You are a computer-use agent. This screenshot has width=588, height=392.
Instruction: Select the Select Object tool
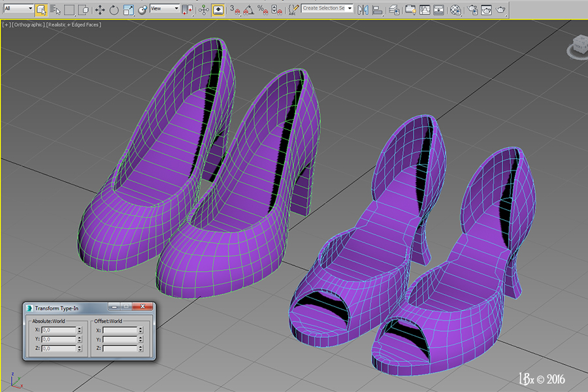41,10
